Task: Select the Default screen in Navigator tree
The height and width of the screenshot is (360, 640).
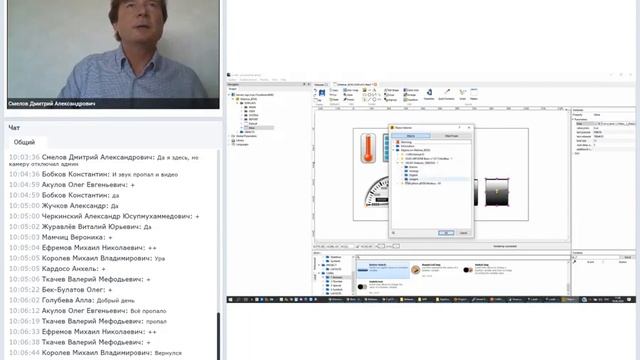Action: tap(253, 123)
